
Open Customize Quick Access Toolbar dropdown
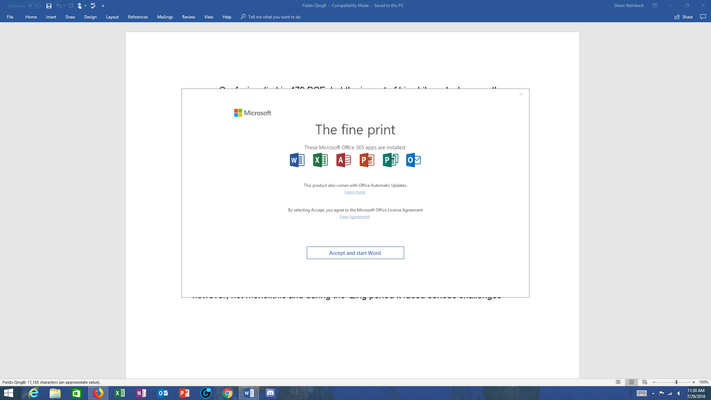pyautogui.click(x=103, y=6)
